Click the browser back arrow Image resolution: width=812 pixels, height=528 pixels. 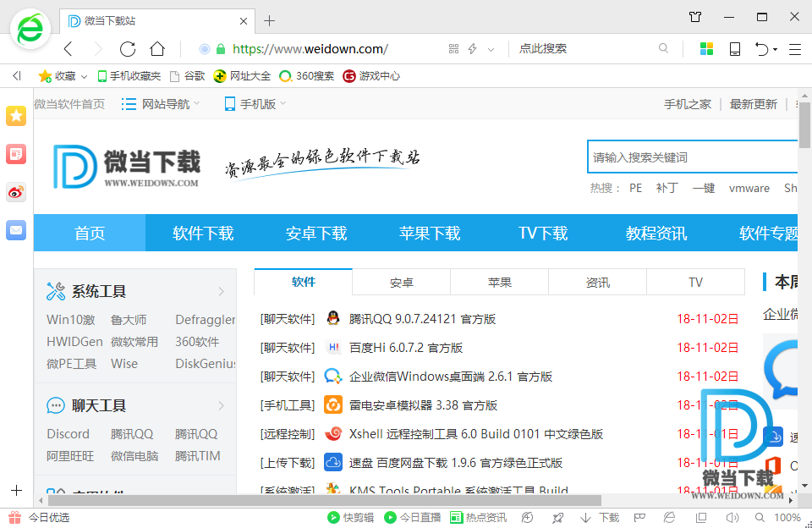[69, 49]
